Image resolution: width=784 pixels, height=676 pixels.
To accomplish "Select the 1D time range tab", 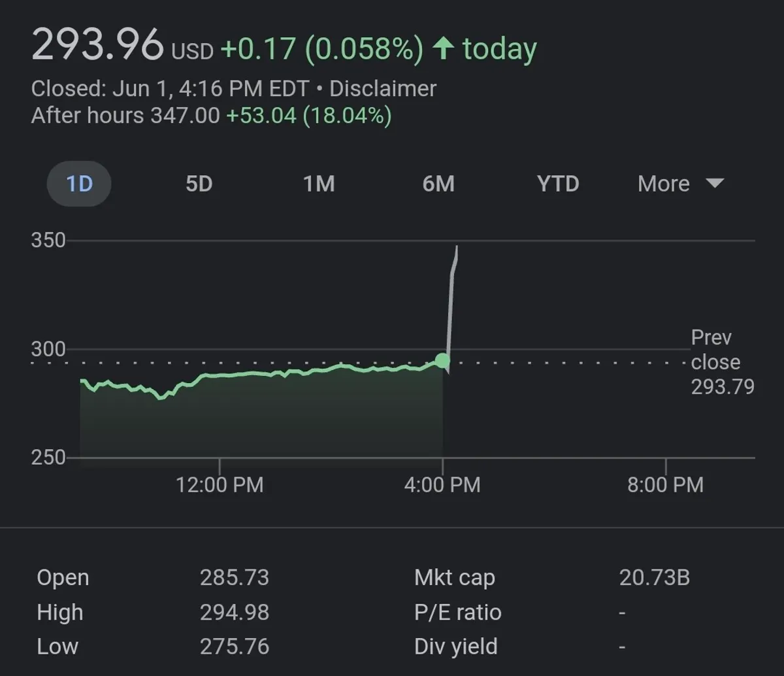I will pos(79,184).
